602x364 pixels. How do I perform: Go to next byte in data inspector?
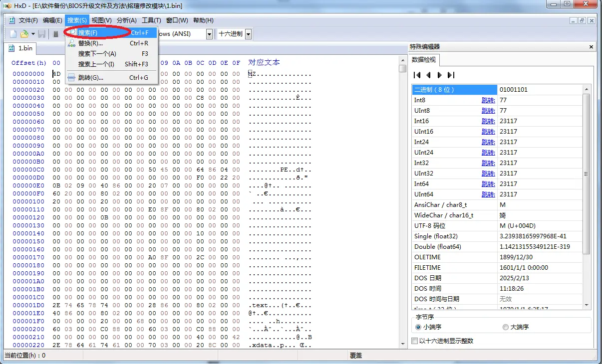pyautogui.click(x=439, y=75)
